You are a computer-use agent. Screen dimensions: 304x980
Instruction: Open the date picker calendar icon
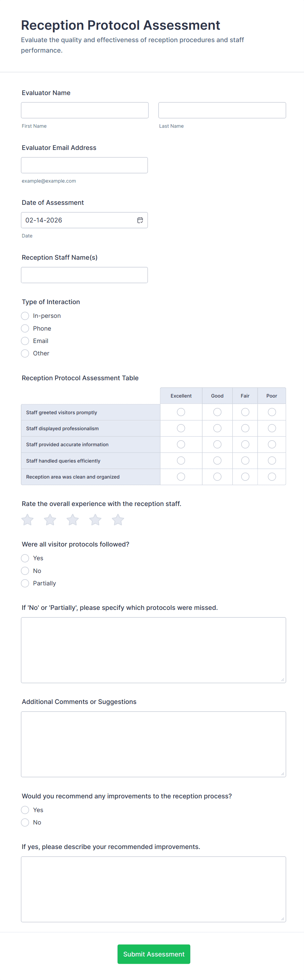140,220
